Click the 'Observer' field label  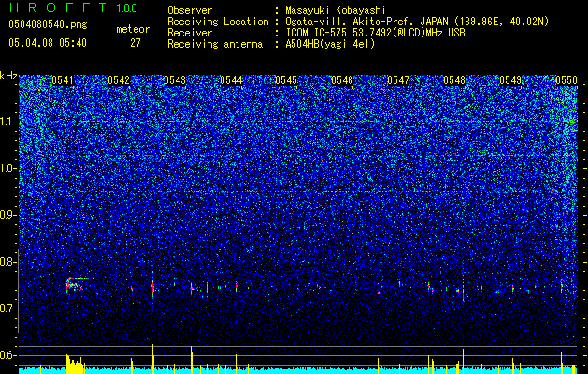[x=190, y=10]
